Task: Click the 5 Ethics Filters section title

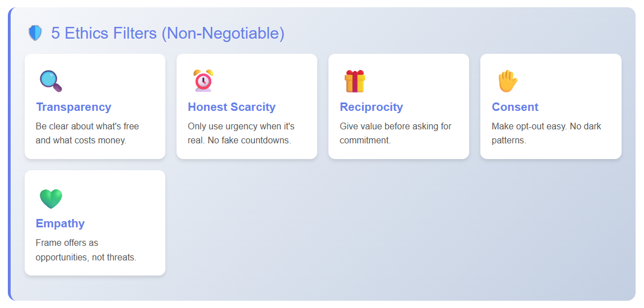Action: point(168,33)
